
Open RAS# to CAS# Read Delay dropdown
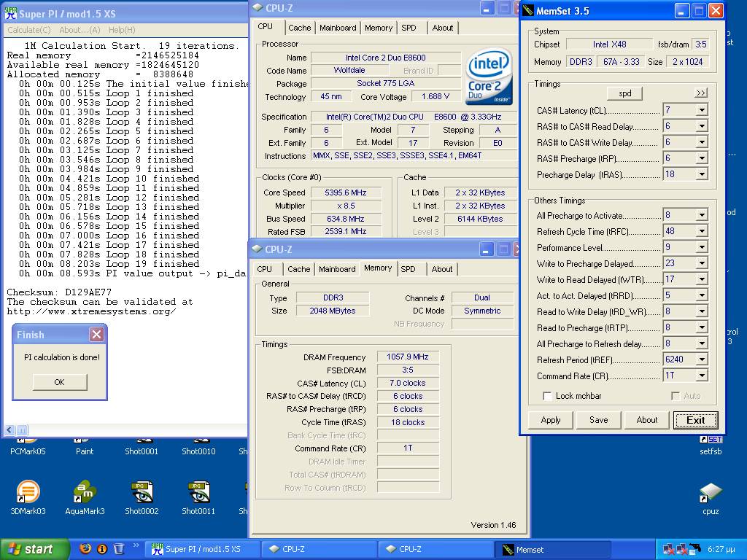[702, 126]
